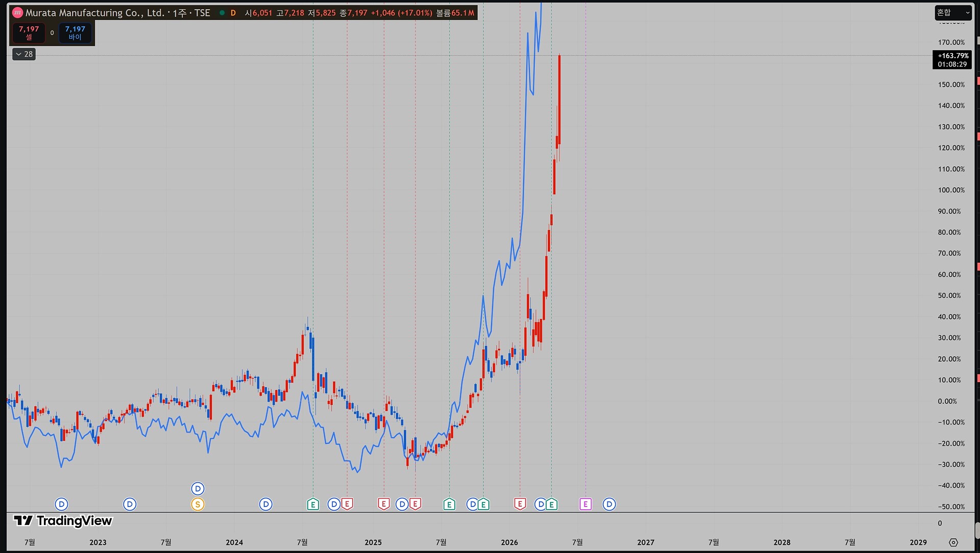
Task: Click the high price value 7,218
Action: tap(294, 13)
